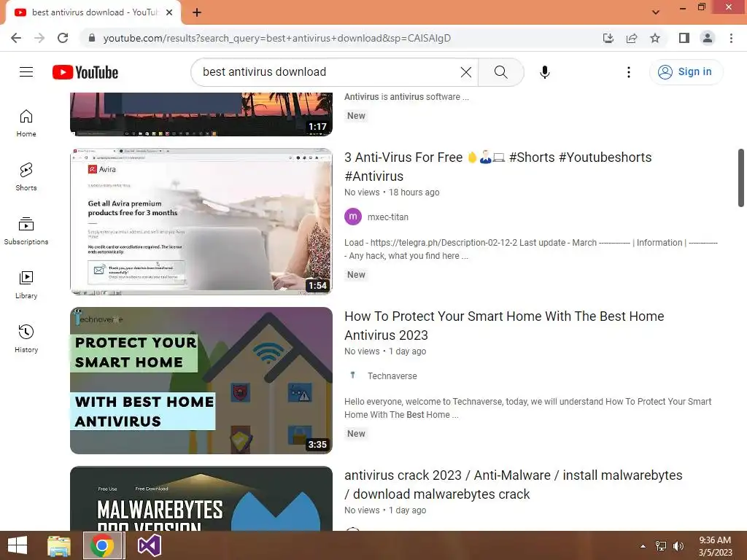747x560 pixels.
Task: Open a new browser tab
Action: (197, 12)
